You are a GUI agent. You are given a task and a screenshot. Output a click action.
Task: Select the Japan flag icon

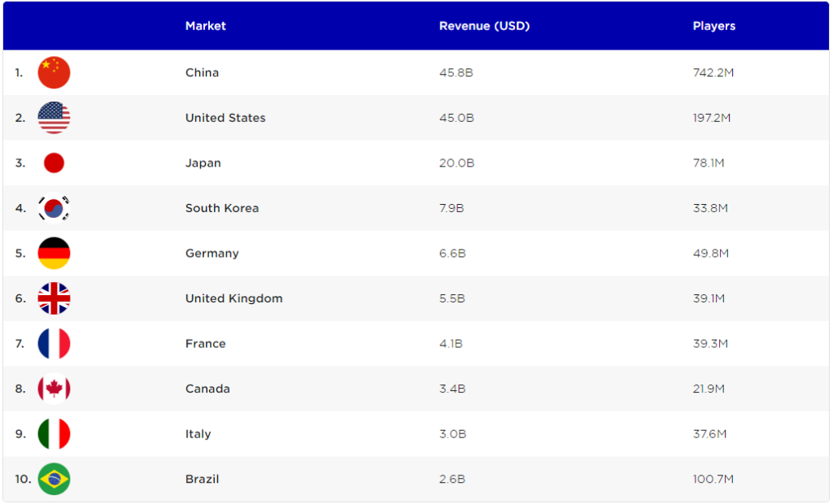point(54,163)
